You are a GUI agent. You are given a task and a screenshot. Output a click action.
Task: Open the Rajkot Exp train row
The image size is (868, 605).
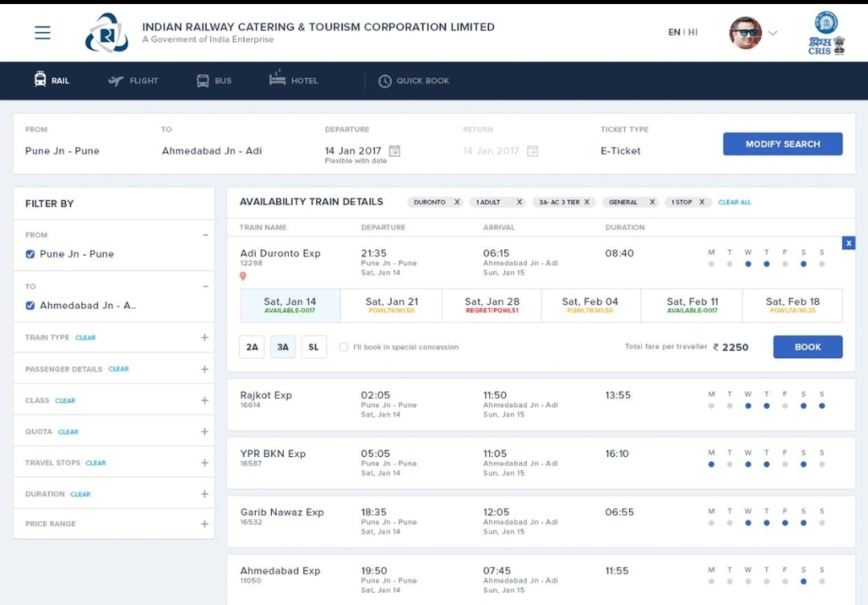[x=541, y=405]
